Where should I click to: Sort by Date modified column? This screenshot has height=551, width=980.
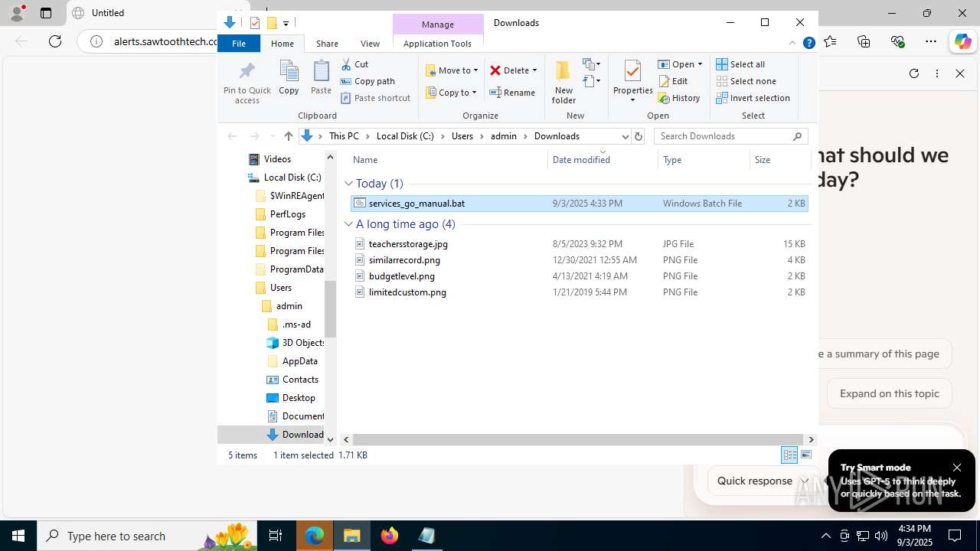(x=603, y=160)
